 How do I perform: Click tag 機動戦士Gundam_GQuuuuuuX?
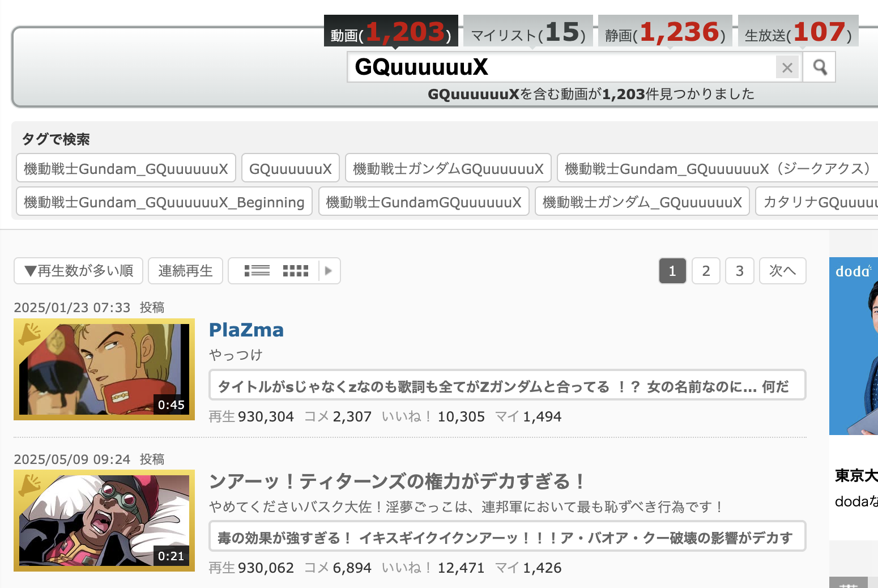pos(126,168)
